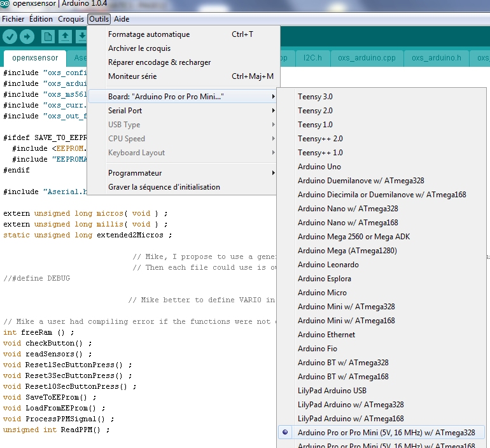Viewport: 490px width, 448px height.
Task: Select Arduino BT w/ ATmega168
Action: [381, 377]
